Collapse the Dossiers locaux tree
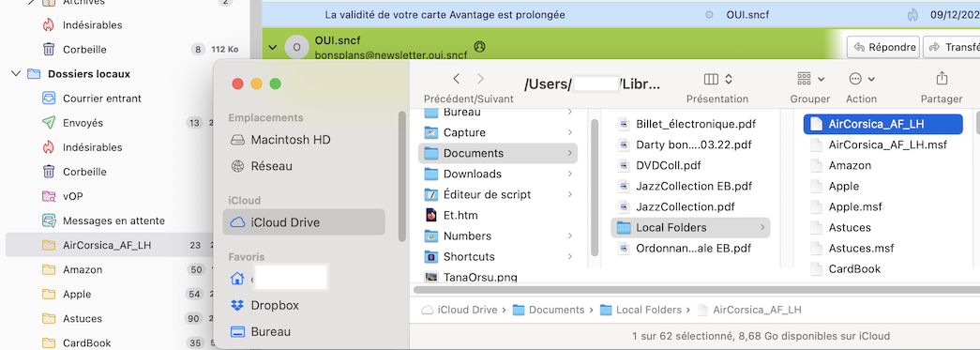 [16, 74]
